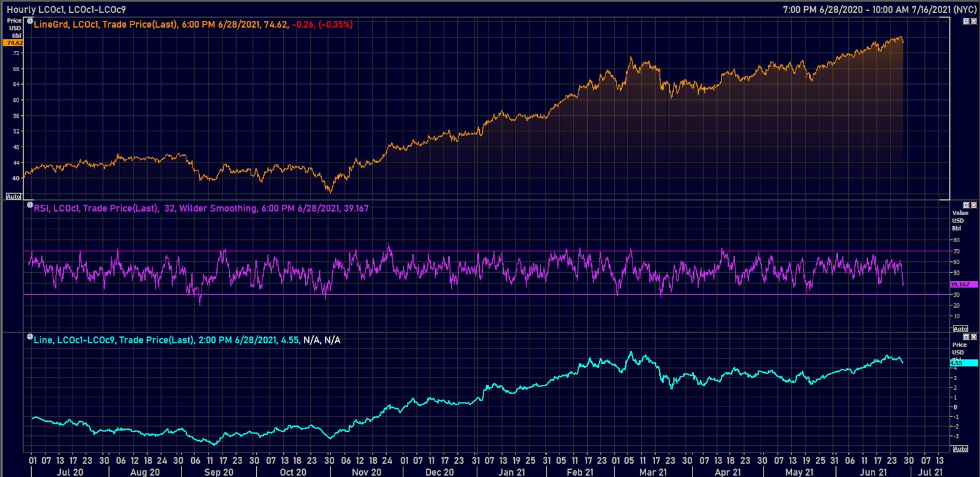Image resolution: width=980 pixels, height=477 pixels.
Task: Click the Mar 21 month label
Action: tap(653, 472)
